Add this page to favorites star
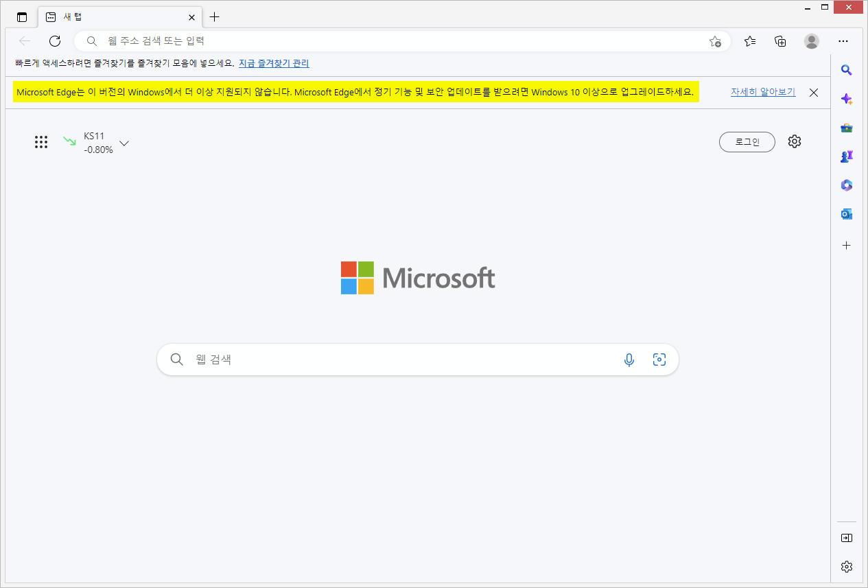The image size is (868, 588). coord(715,41)
